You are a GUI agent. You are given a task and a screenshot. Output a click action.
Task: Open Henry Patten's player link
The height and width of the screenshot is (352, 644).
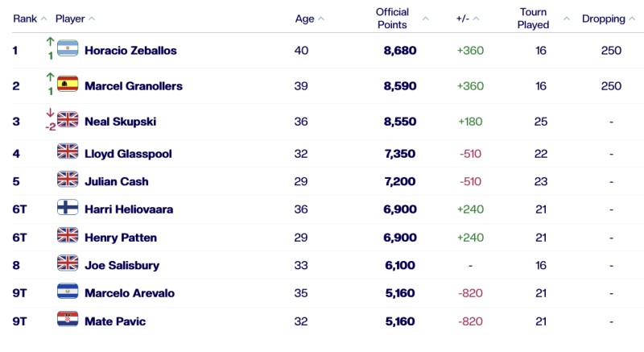point(120,237)
